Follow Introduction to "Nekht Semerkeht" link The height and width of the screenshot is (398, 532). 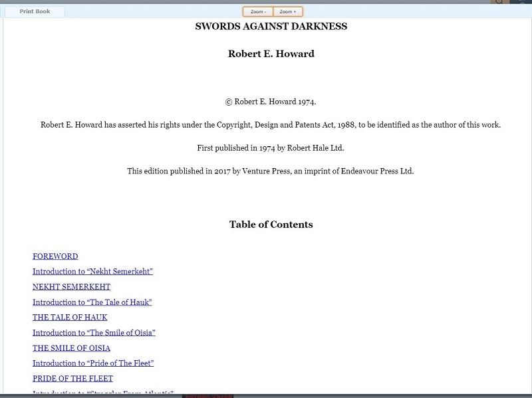[x=92, y=272]
